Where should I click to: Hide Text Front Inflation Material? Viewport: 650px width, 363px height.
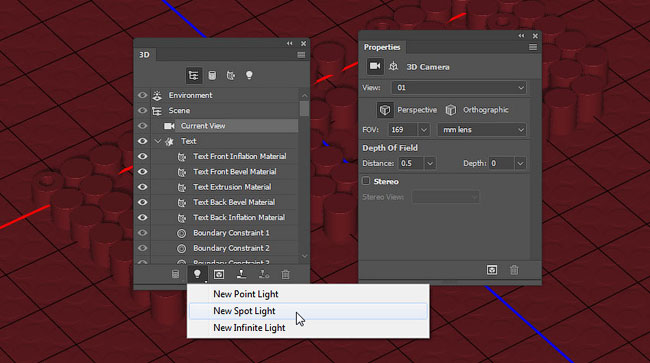[x=142, y=157]
